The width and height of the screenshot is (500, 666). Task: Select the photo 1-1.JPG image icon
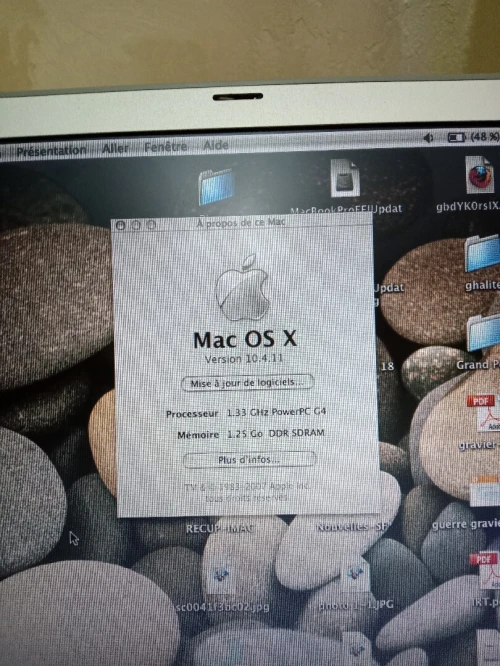(355, 573)
